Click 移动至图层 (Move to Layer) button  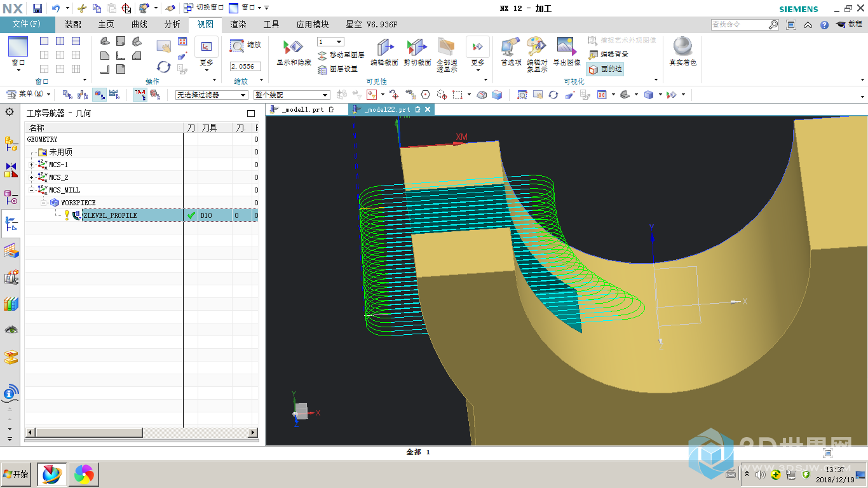341,55
